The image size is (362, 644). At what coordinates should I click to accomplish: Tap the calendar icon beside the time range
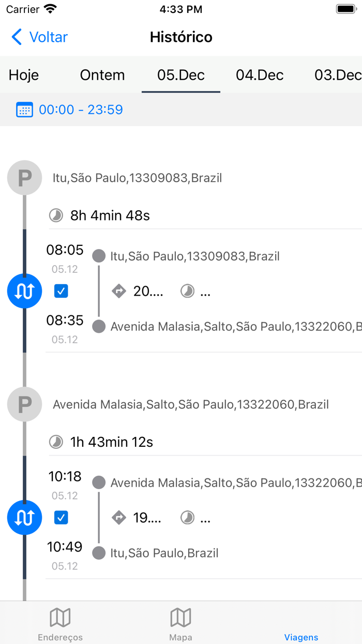coord(24,109)
